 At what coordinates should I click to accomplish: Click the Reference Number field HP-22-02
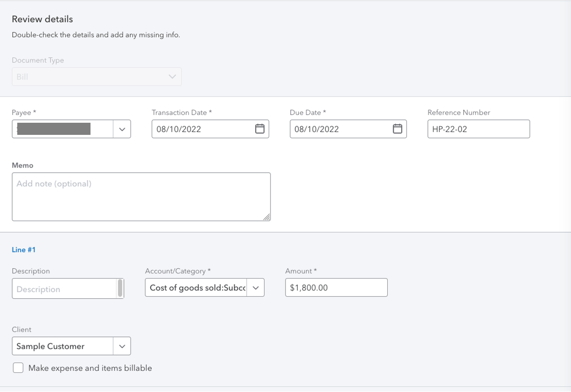478,129
